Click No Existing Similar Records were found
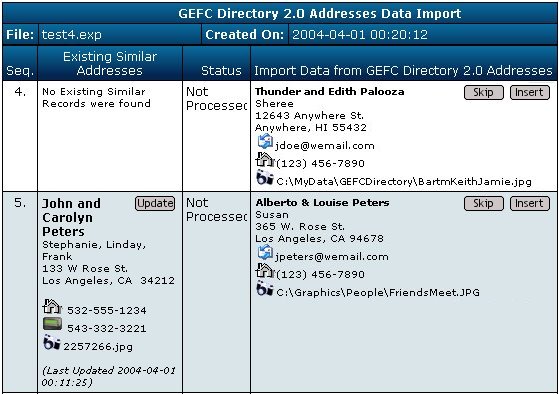The height and width of the screenshot is (394, 559). 96,98
